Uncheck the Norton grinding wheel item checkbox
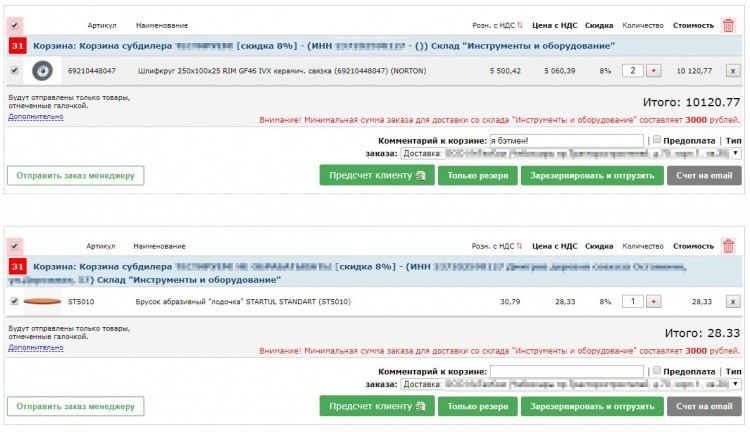 pyautogui.click(x=14, y=70)
